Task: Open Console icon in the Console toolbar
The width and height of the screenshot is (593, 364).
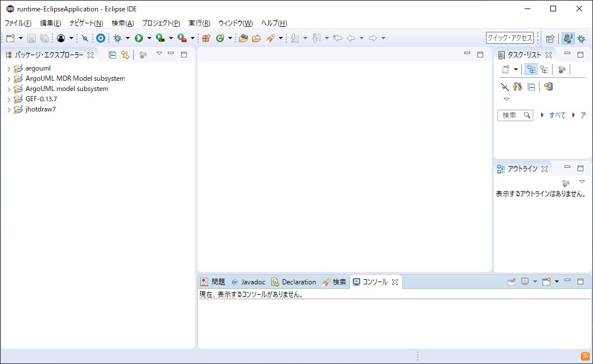Action: point(546,282)
